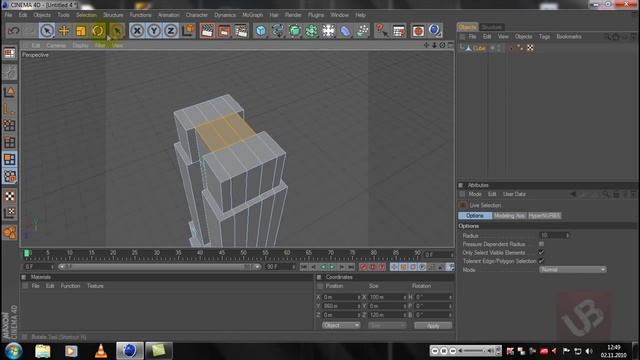Select Use Edges mode in left sidebar
Image resolution: width=640 pixels, height=360 pixels.
10,142
